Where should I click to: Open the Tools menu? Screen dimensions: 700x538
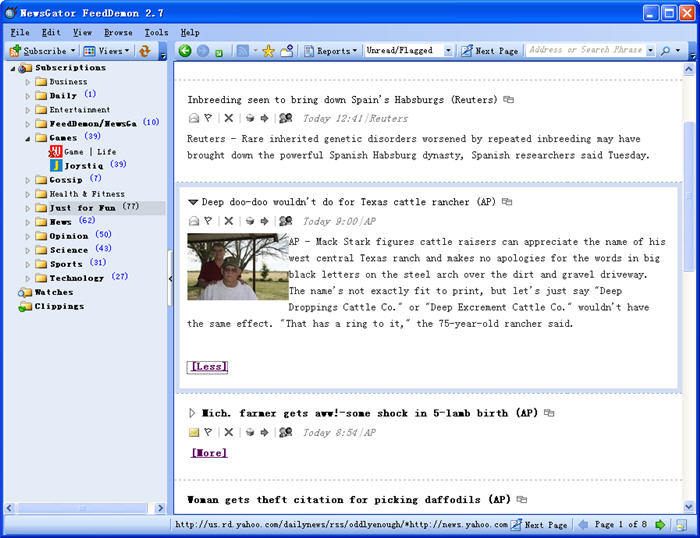coord(156,33)
